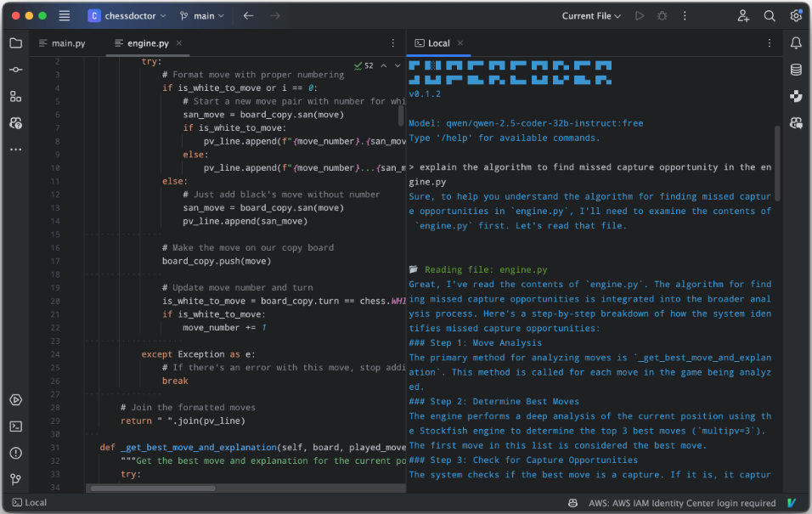The width and height of the screenshot is (812, 514).
Task: Start debugging with the bug icon
Action: coord(662,16)
